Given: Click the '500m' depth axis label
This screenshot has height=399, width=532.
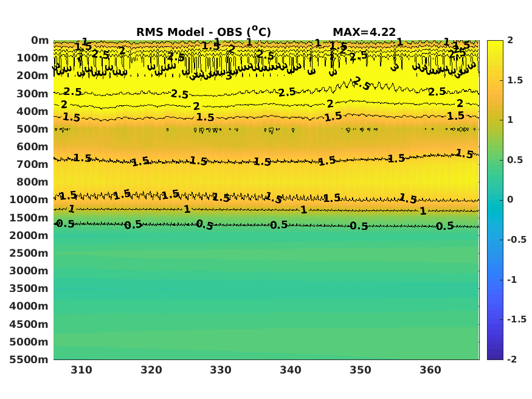Looking at the screenshot, I should 33,130.
